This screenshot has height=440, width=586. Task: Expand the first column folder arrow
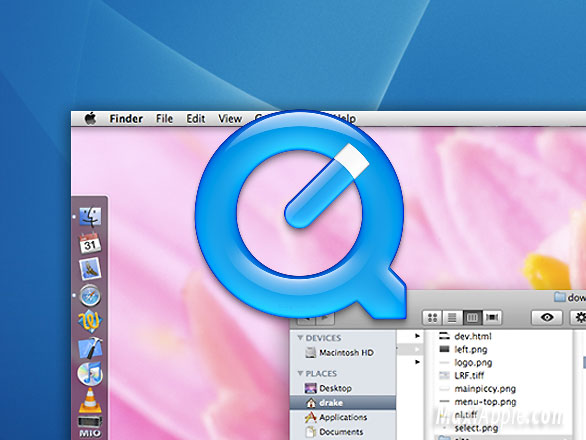point(417,336)
